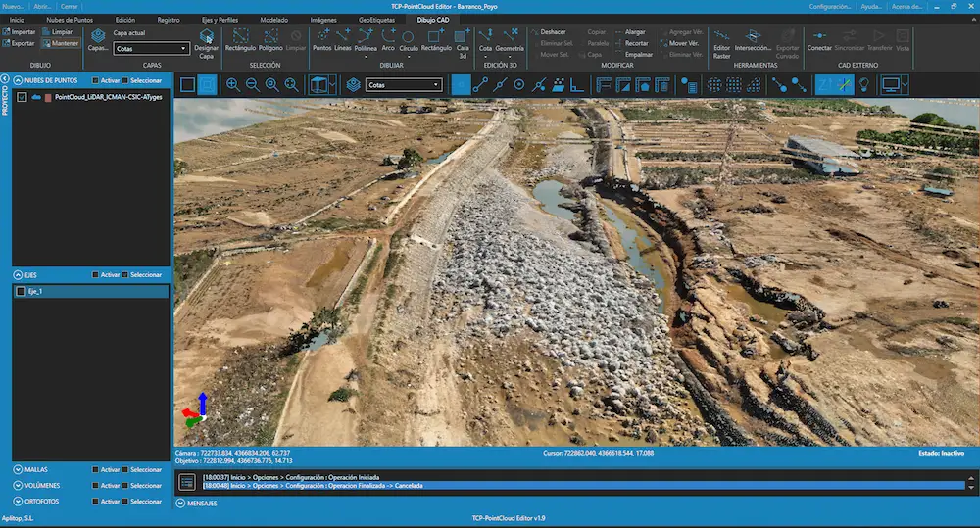Click the layers icon beside Cotas in view toolbar
This screenshot has height=528, width=980.
point(353,85)
